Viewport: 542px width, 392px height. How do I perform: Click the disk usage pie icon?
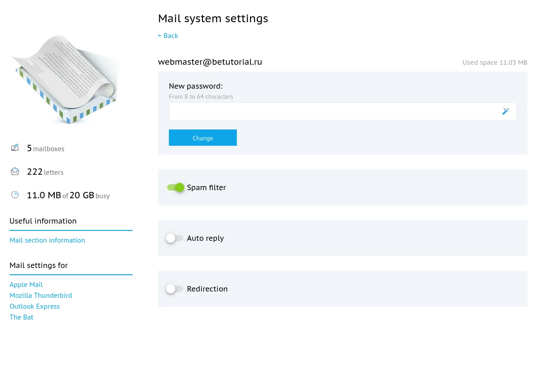(15, 195)
